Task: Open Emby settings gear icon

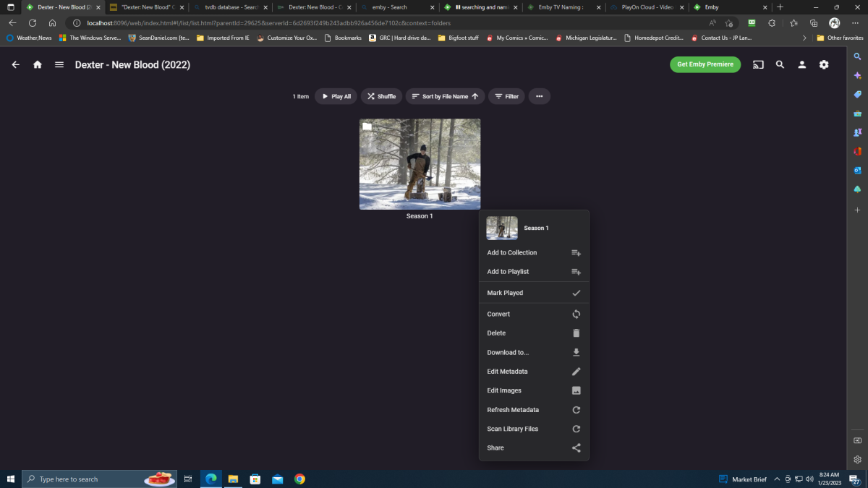Action: [x=824, y=64]
